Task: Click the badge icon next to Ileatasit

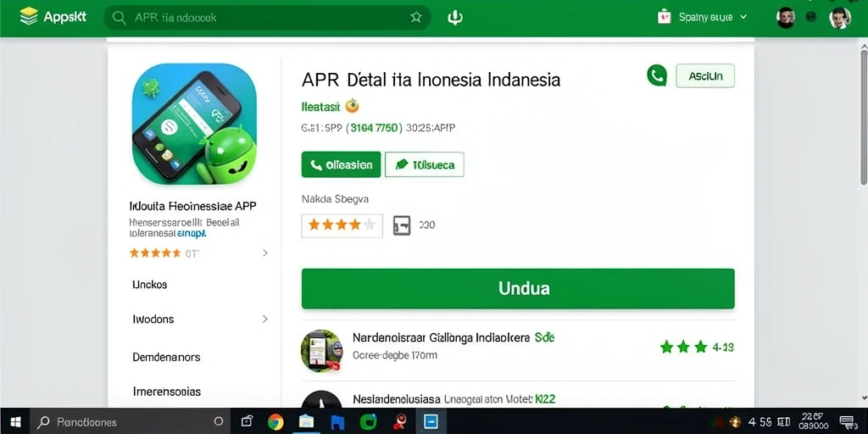Action: point(352,105)
